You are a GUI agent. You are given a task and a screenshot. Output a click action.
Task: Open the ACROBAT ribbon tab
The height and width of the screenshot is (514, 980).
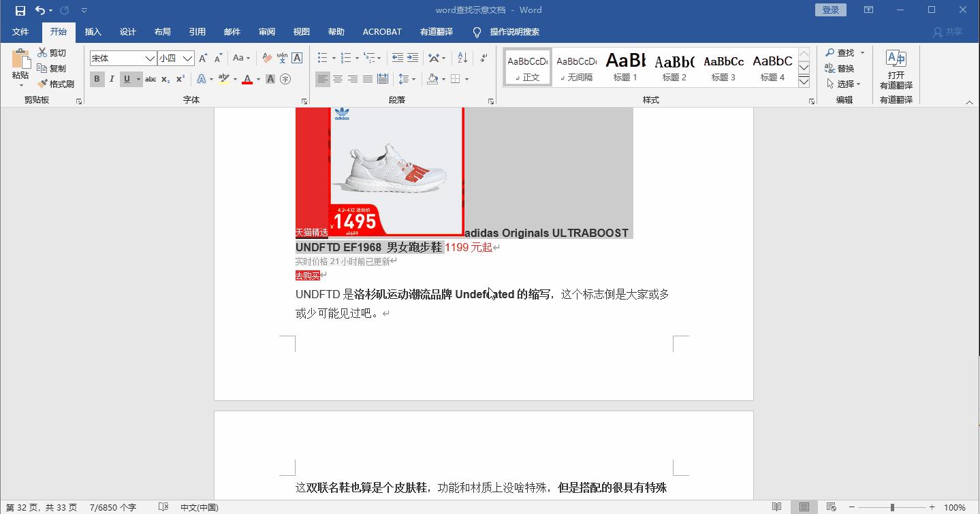(x=381, y=31)
